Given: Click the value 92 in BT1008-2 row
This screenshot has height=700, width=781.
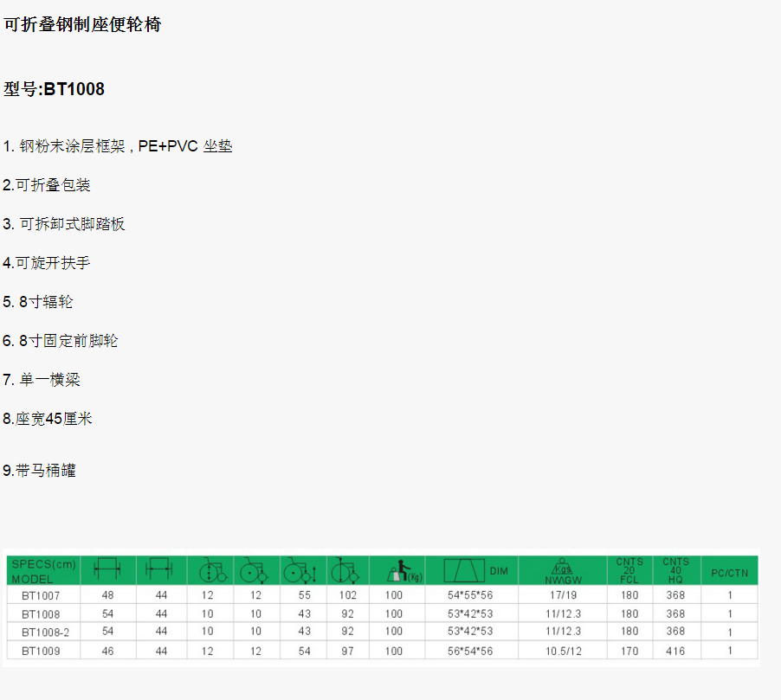Looking at the screenshot, I should coord(348,632).
